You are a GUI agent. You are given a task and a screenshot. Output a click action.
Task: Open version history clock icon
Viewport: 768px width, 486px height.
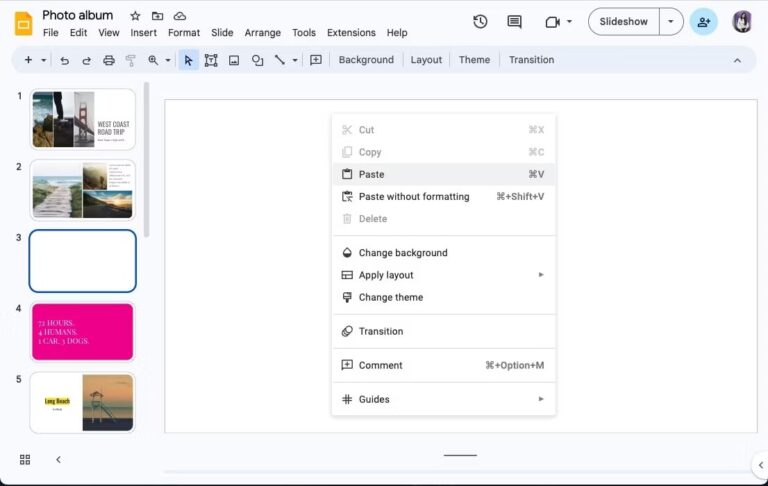(480, 22)
